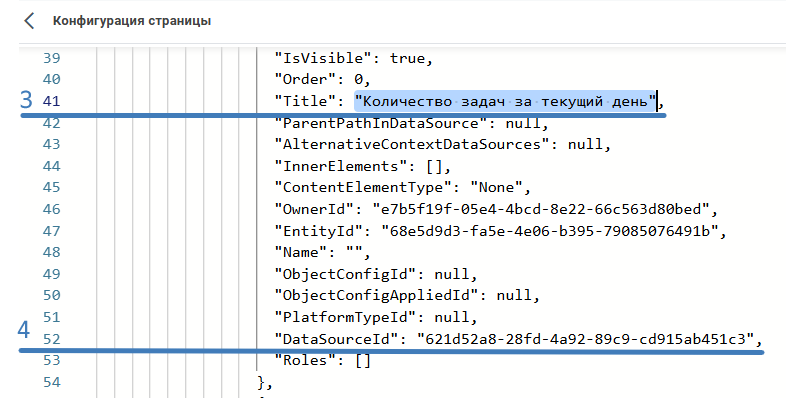Viewport: 786px width, 398px height.
Task: Click line number 49 in the gutter
Action: [x=52, y=274]
